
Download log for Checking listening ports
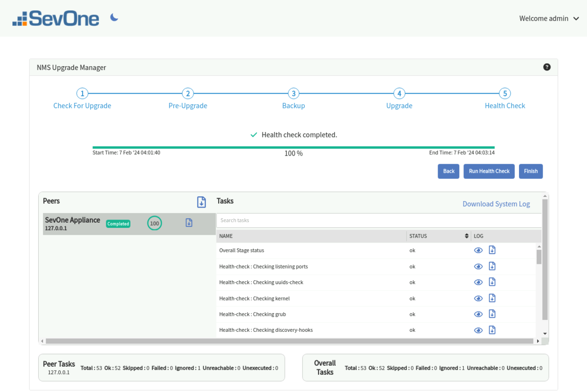[x=492, y=266]
